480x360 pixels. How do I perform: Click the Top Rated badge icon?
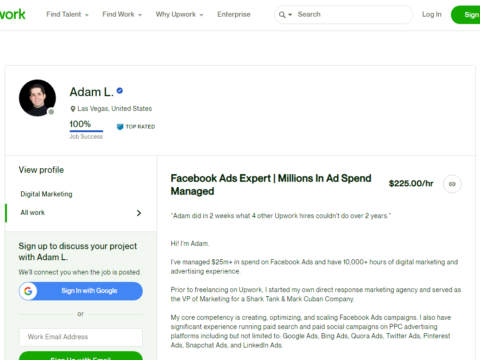tap(120, 127)
